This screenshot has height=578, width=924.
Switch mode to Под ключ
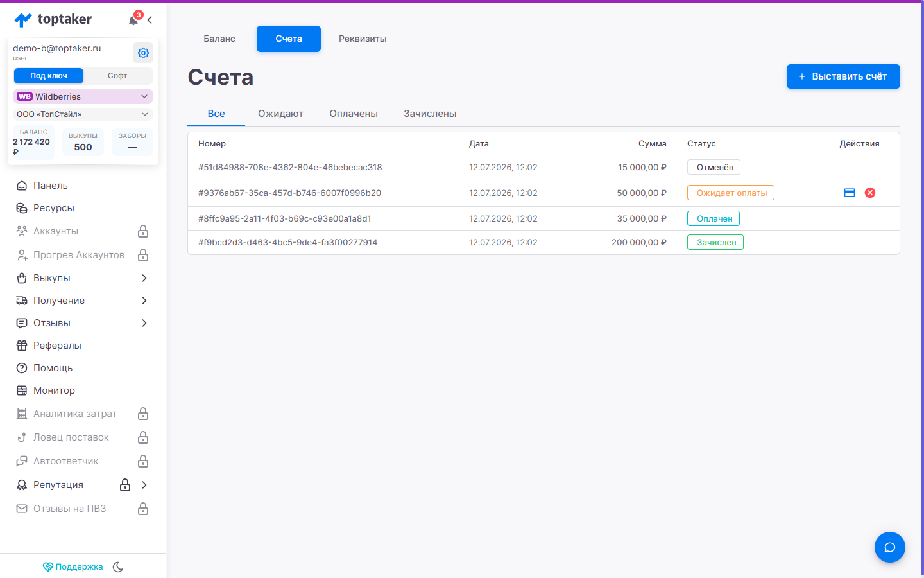click(x=49, y=76)
